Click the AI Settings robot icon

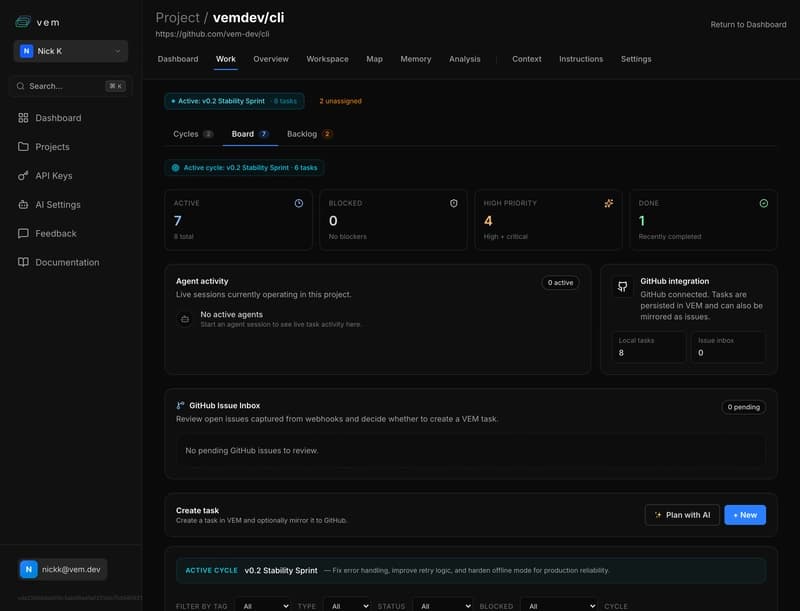(x=22, y=205)
